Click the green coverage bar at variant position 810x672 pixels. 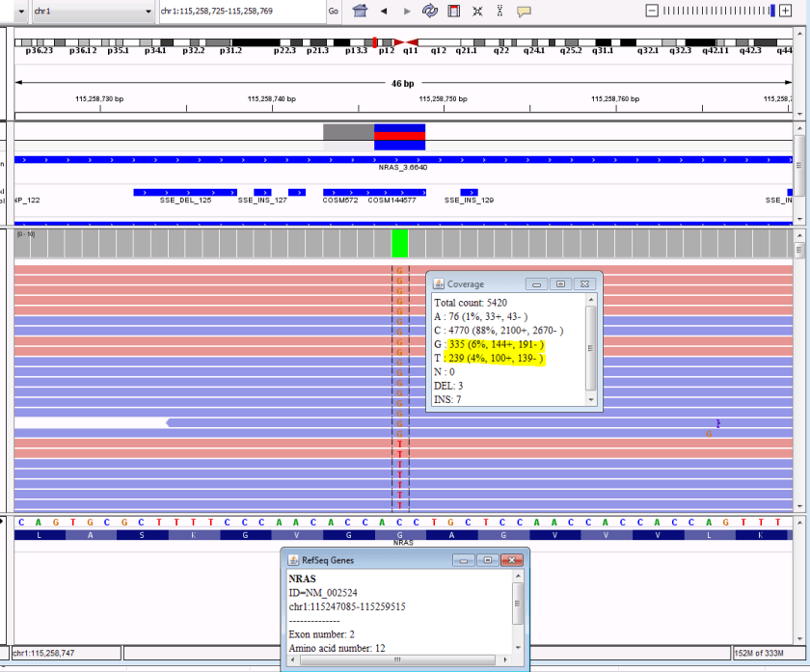click(x=400, y=242)
